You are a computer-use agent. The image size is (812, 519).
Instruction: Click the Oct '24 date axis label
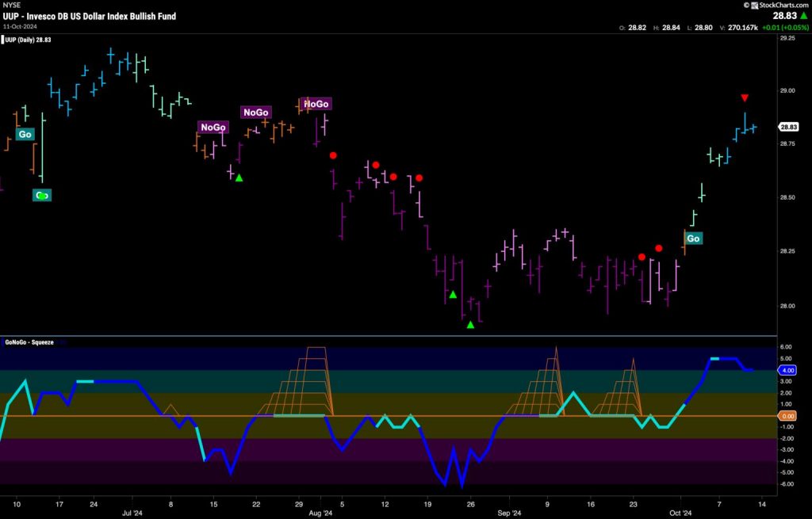[680, 513]
